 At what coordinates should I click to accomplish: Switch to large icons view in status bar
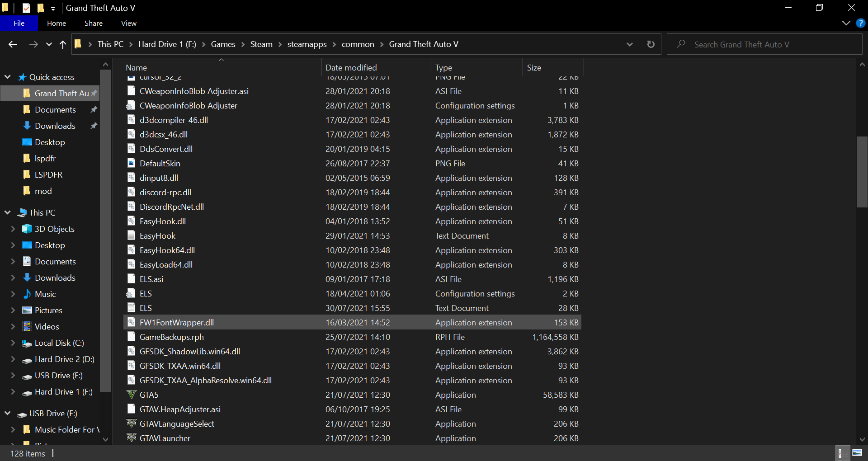[857, 453]
